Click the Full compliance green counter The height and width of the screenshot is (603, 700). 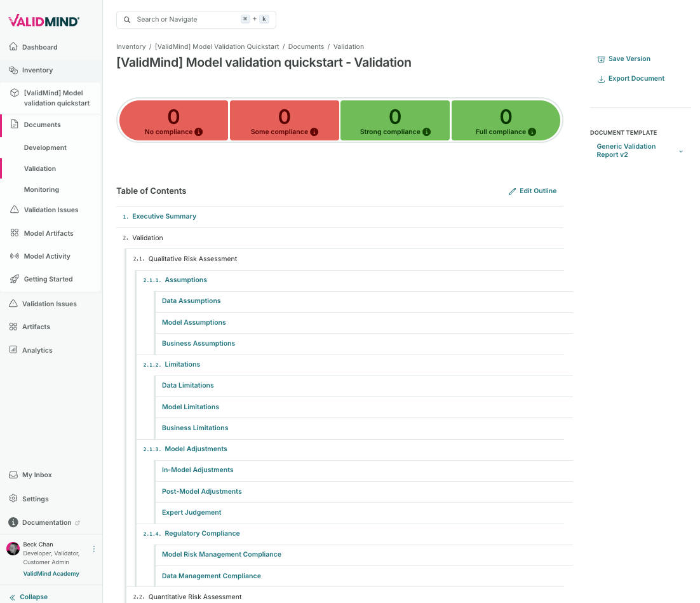click(506, 120)
